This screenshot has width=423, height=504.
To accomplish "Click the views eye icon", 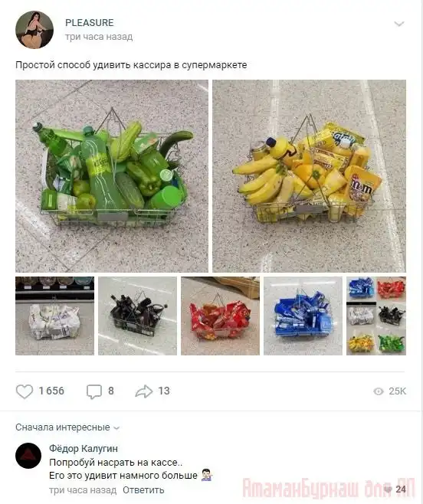I will pos(379,391).
